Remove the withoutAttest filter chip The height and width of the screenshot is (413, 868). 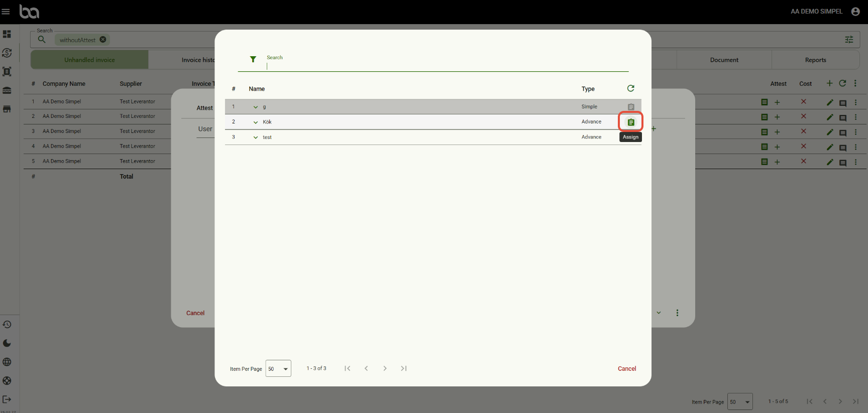tap(103, 40)
